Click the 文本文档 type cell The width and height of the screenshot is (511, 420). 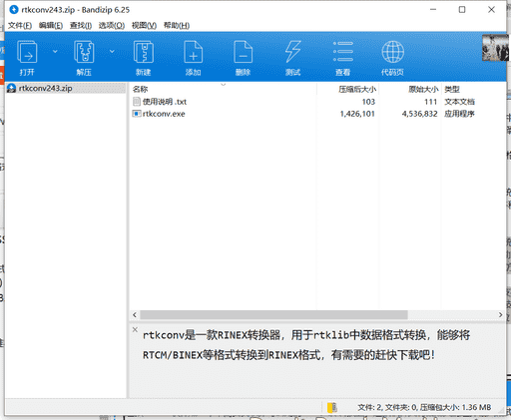[x=459, y=102]
